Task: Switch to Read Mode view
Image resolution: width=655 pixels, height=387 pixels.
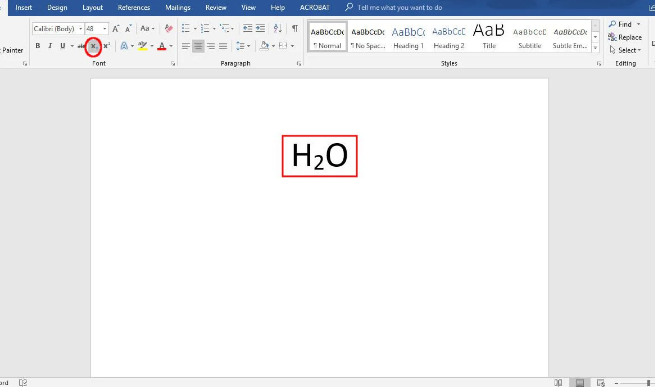Action: [558, 382]
